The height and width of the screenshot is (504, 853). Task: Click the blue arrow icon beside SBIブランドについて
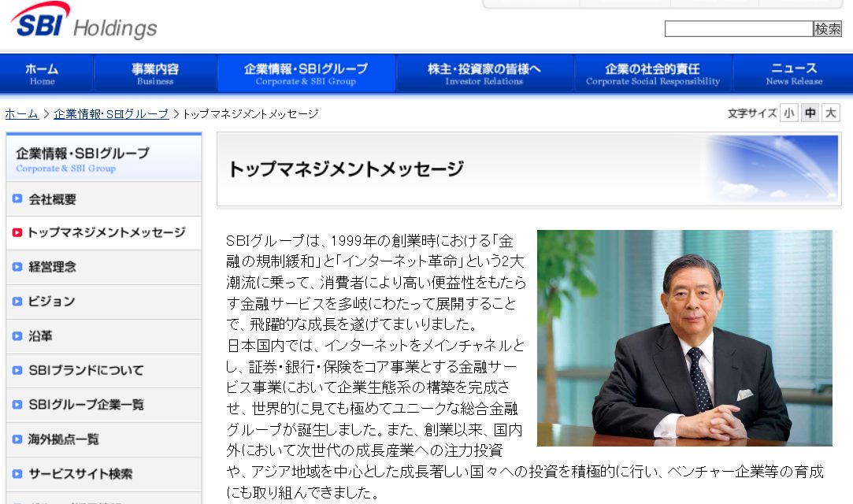(x=17, y=370)
